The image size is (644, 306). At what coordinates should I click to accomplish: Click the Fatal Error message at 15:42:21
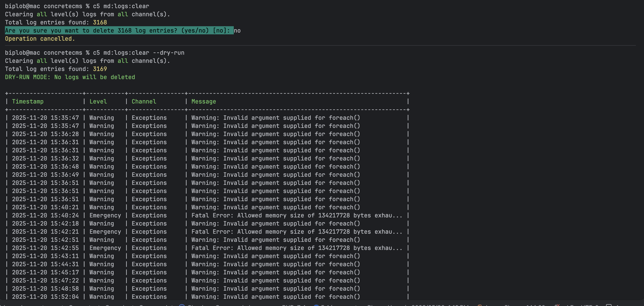[x=297, y=232]
